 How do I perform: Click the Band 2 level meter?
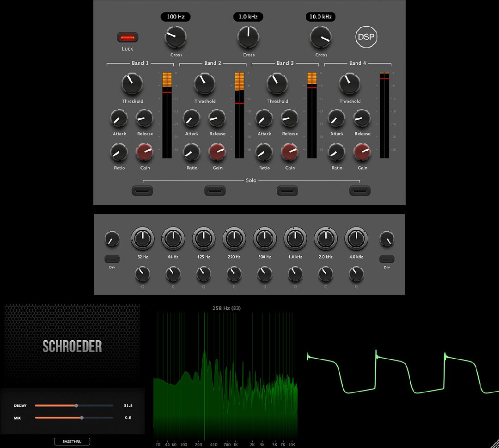pyautogui.click(x=240, y=115)
